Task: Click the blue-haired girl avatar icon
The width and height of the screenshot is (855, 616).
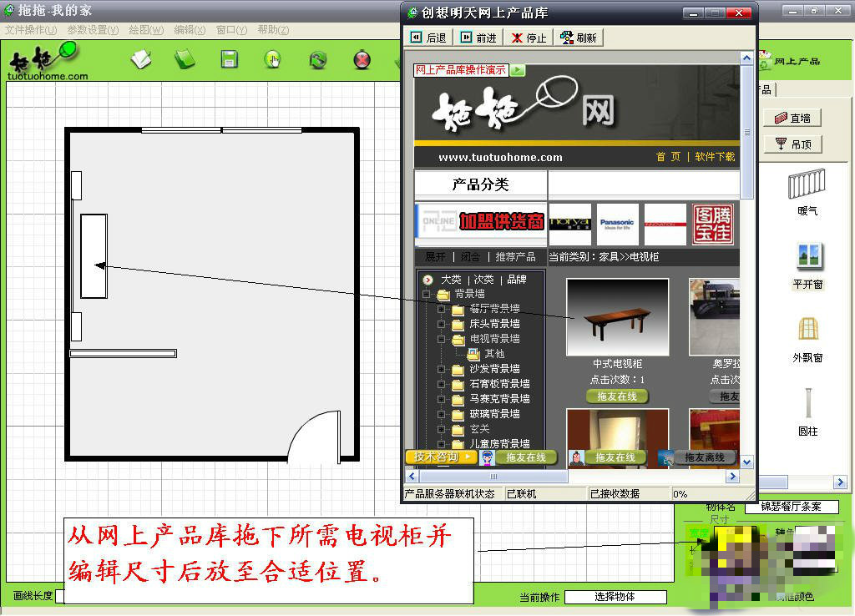Action: click(487, 458)
